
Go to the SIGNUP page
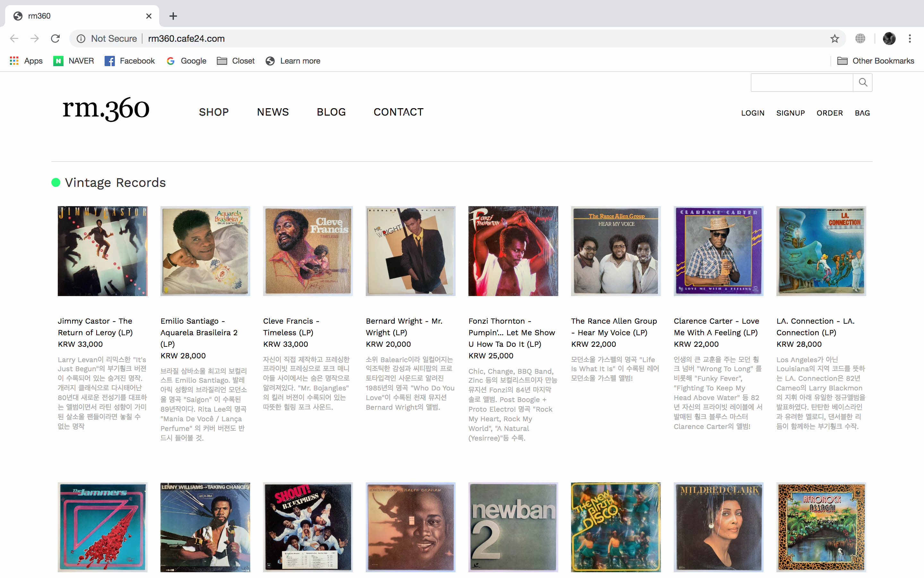(x=790, y=113)
